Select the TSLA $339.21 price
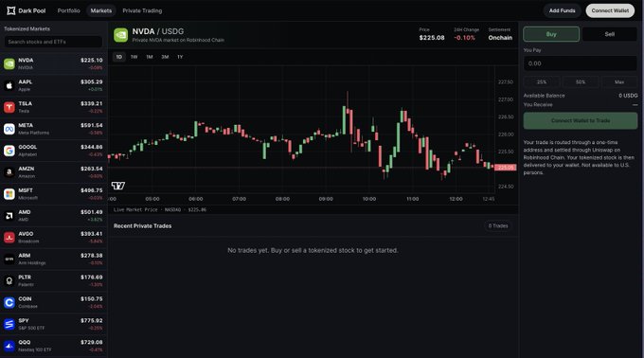The width and height of the screenshot is (644, 358). (92, 104)
